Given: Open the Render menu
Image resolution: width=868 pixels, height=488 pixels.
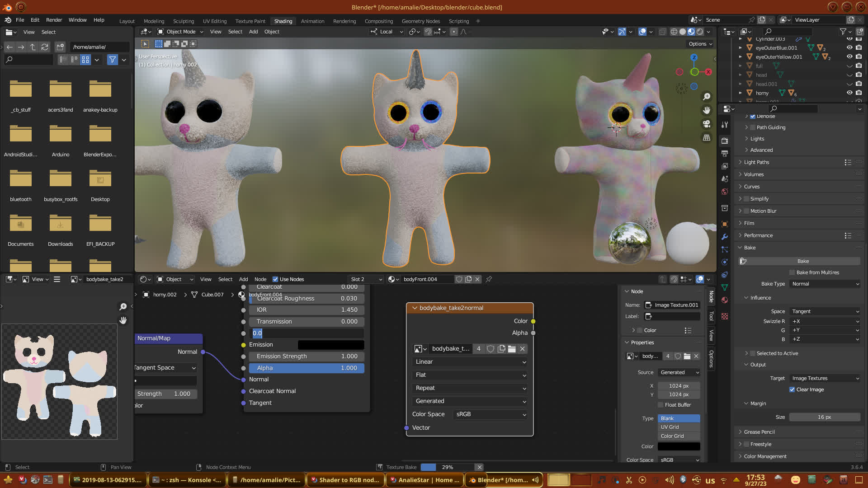Looking at the screenshot, I should click(54, 20).
